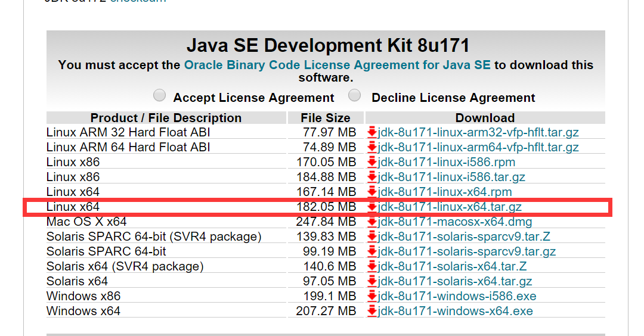644x336 pixels.
Task: Click the 199.1 MB file size
Action: tap(329, 296)
